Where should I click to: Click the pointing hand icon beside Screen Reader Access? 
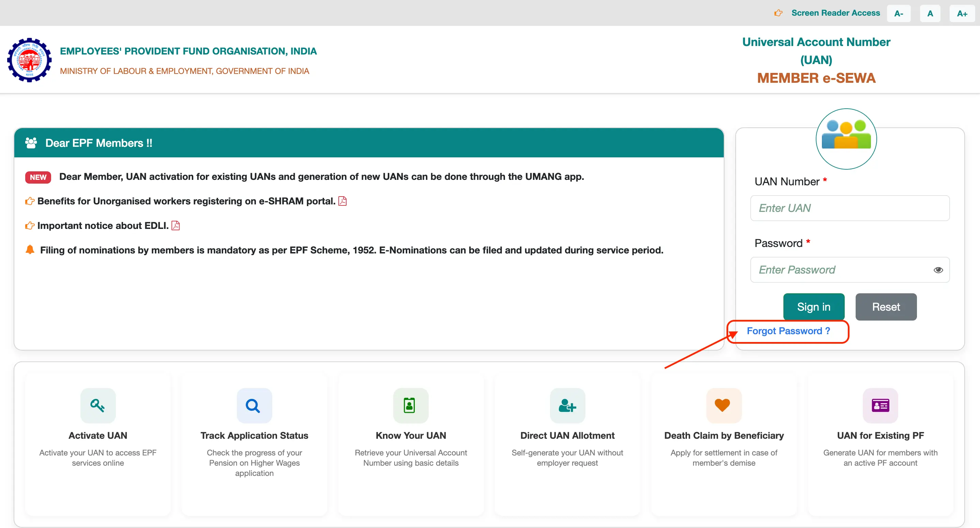[x=778, y=13]
